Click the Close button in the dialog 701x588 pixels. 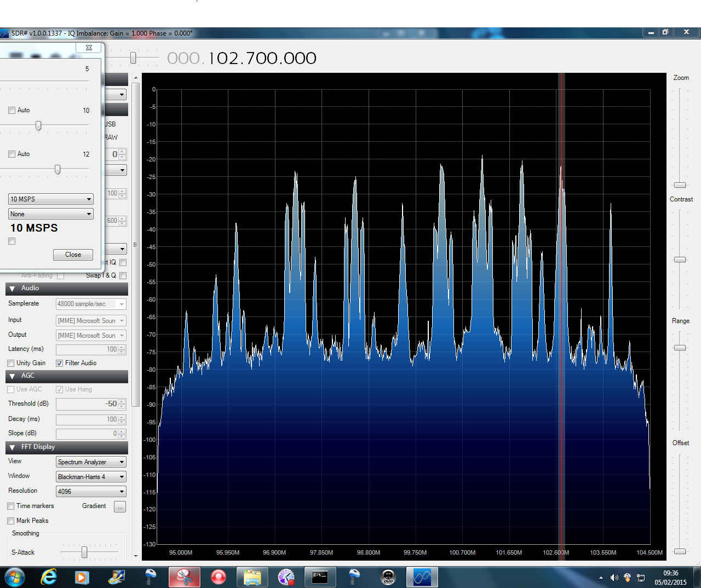point(73,255)
